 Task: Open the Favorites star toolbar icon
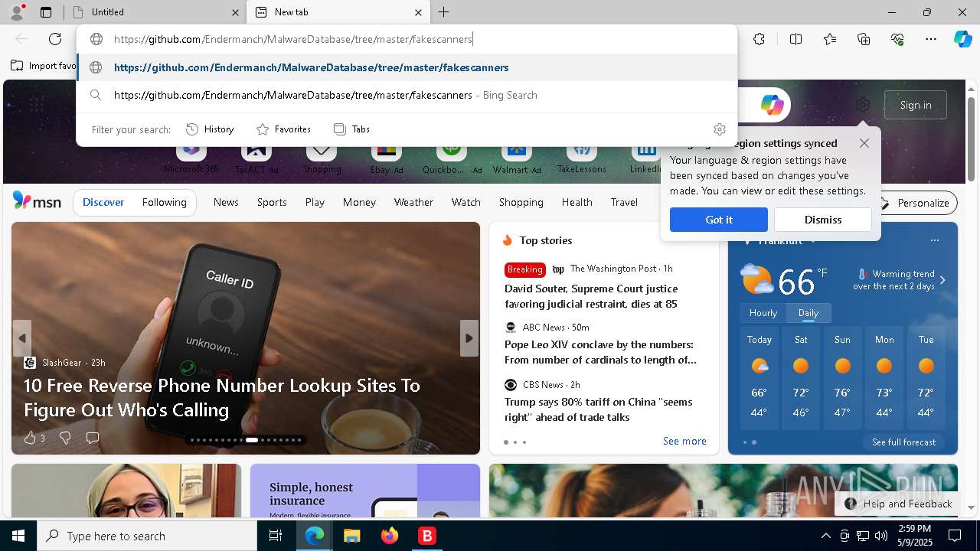830,39
